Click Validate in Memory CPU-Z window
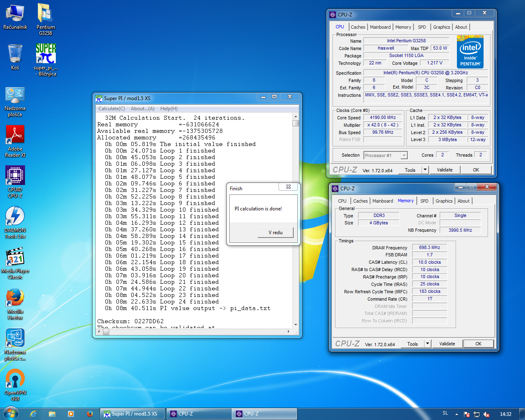 (447, 344)
